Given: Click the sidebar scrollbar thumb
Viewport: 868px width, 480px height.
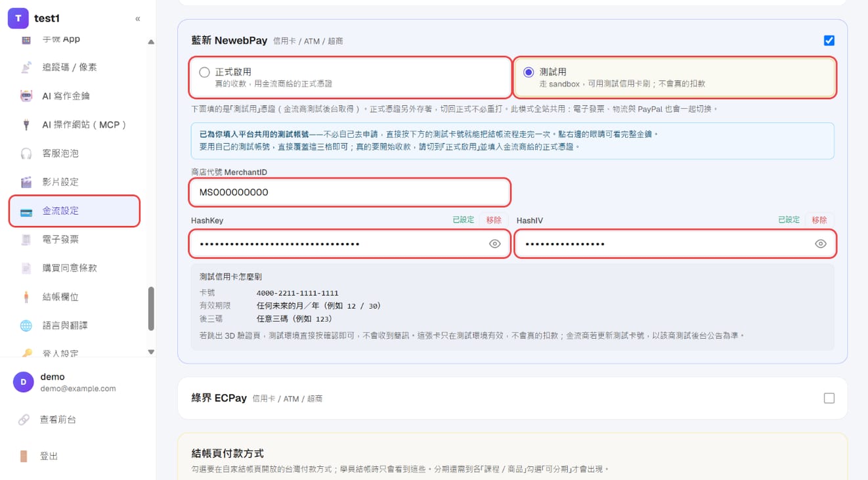Looking at the screenshot, I should [x=151, y=309].
